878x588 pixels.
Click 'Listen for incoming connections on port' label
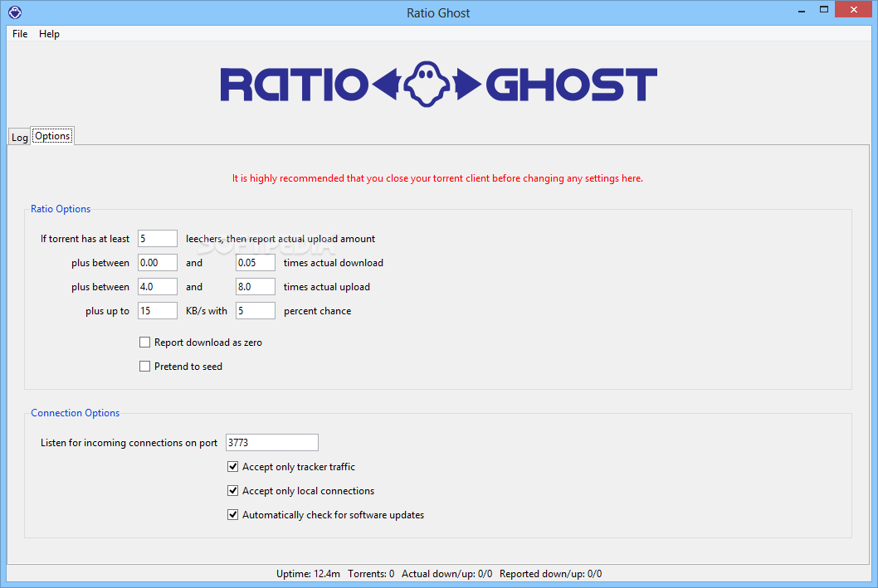(129, 443)
